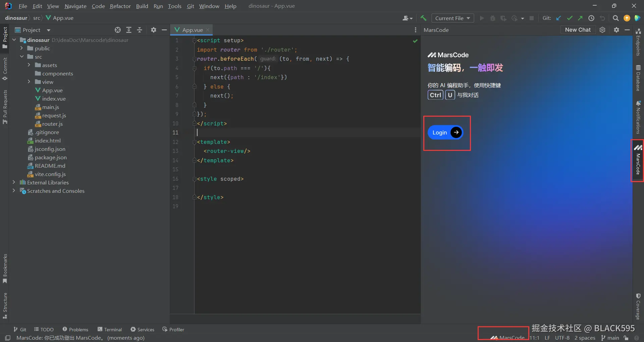
Task: Click the 2 spaces indent status item
Action: 585,338
